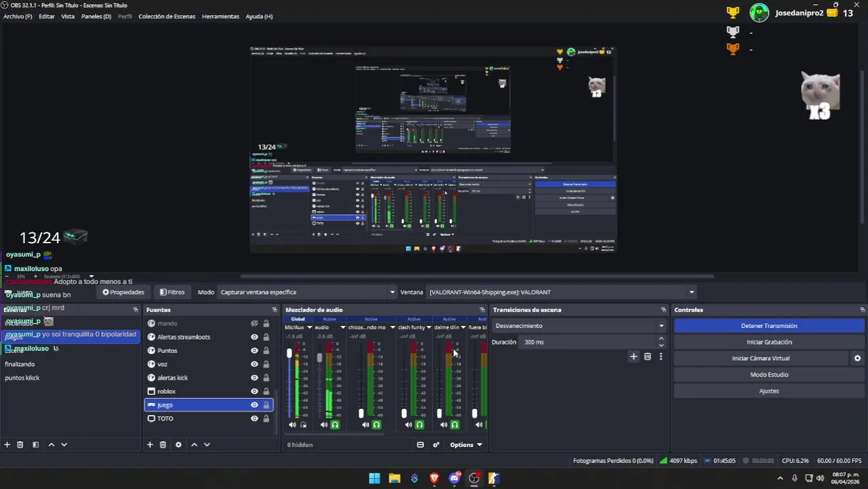Open Ajustes settings button
This screenshot has height=489, width=868.
[x=769, y=391]
